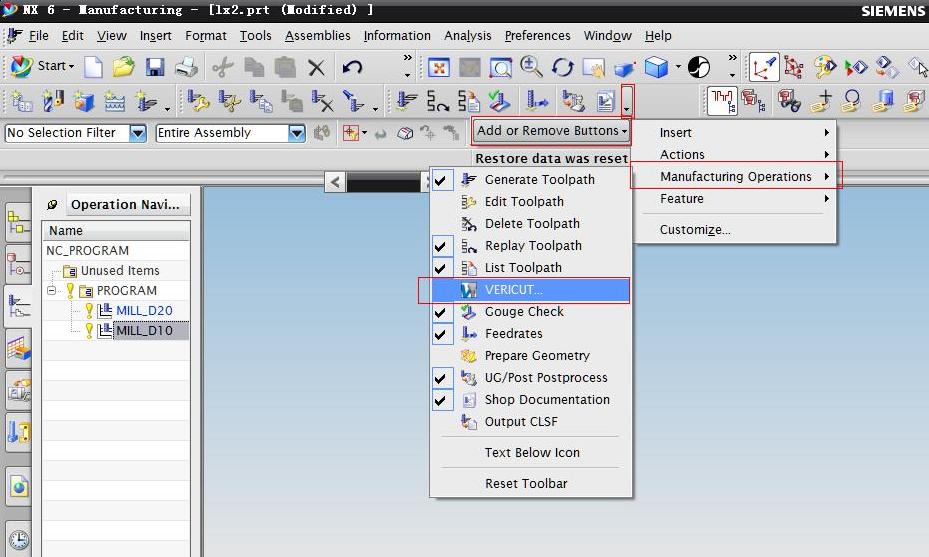Click the Create Operation icon
929x557 pixels.
(146, 101)
